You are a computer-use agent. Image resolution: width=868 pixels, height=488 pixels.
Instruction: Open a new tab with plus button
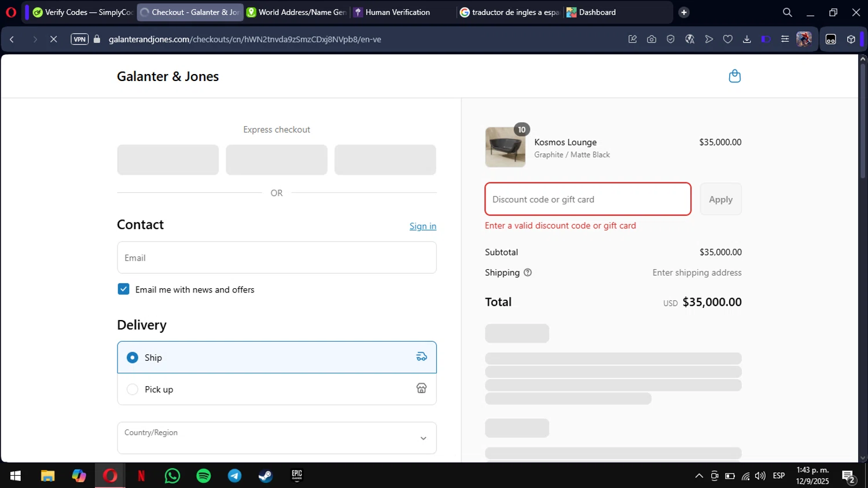[x=684, y=12]
